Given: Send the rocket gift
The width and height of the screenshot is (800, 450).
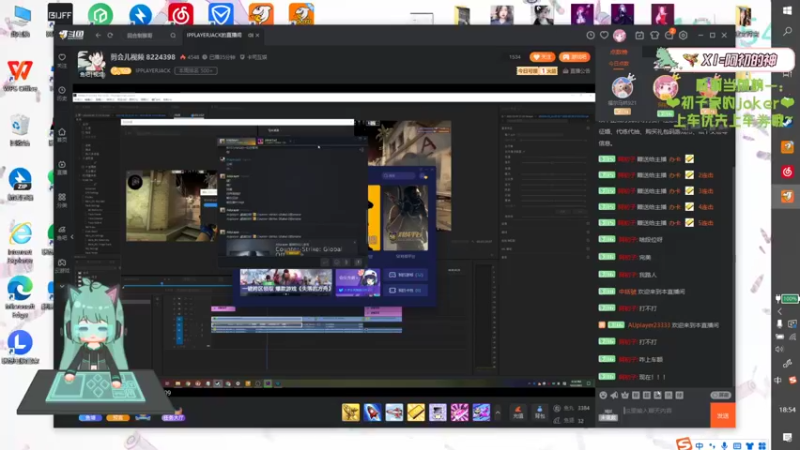Looking at the screenshot, I should pos(372,412).
